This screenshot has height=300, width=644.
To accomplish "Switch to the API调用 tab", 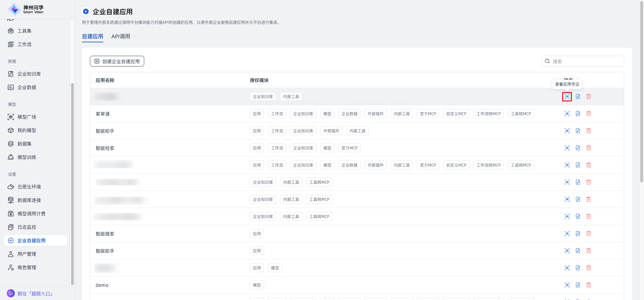I will (x=120, y=36).
